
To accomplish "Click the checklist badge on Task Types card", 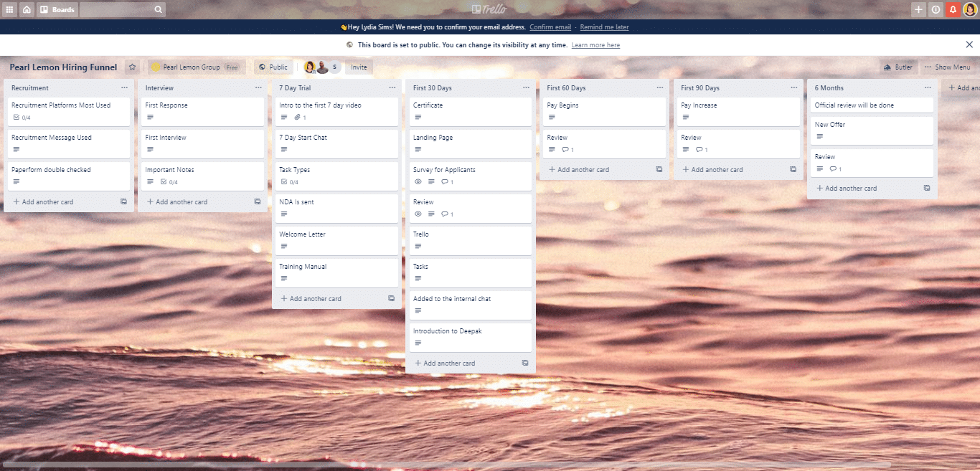I will tap(290, 182).
